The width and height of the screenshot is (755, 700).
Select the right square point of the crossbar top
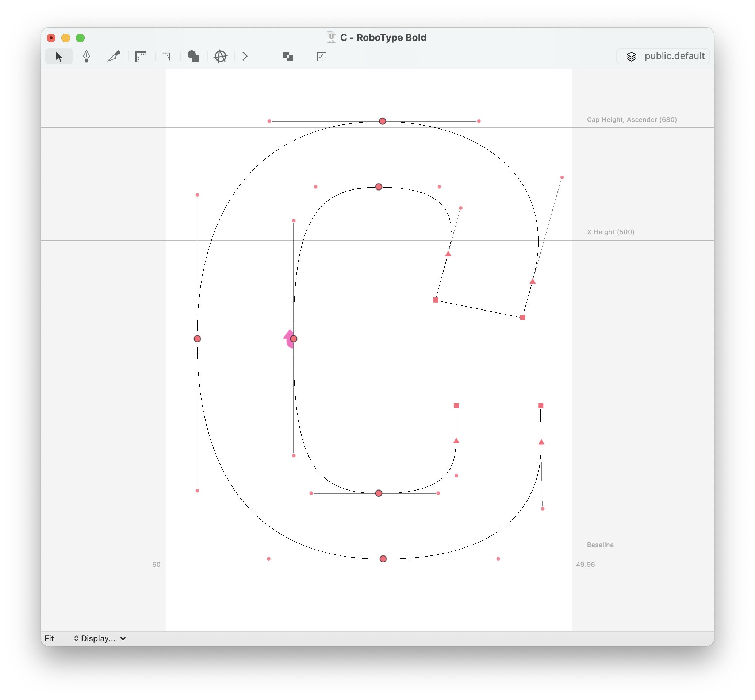(541, 406)
